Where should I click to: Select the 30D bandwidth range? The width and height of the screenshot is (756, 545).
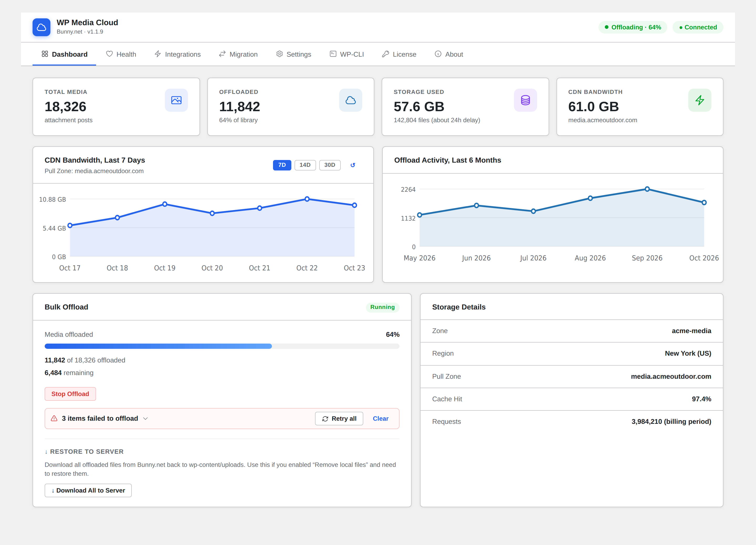point(330,165)
